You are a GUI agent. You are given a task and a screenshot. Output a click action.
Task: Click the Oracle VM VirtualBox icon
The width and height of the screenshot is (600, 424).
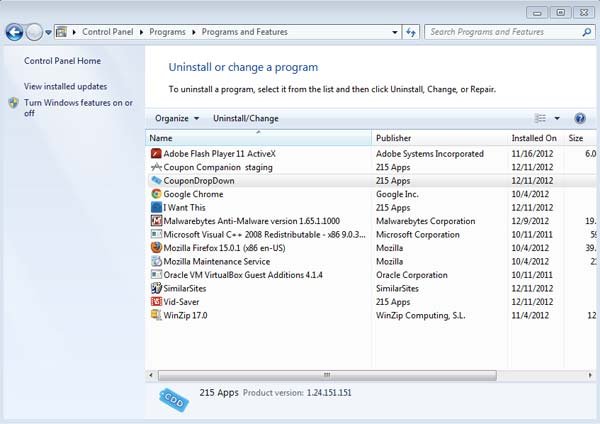(156, 275)
